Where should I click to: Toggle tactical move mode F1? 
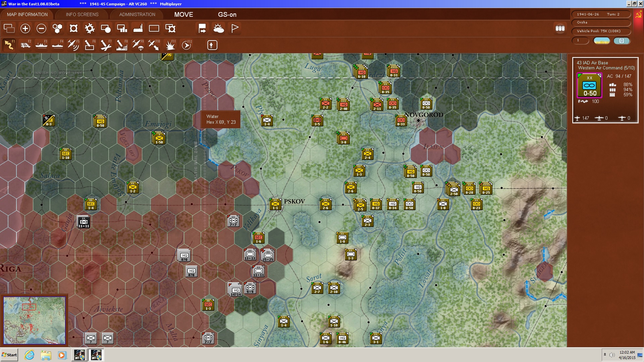[9, 45]
